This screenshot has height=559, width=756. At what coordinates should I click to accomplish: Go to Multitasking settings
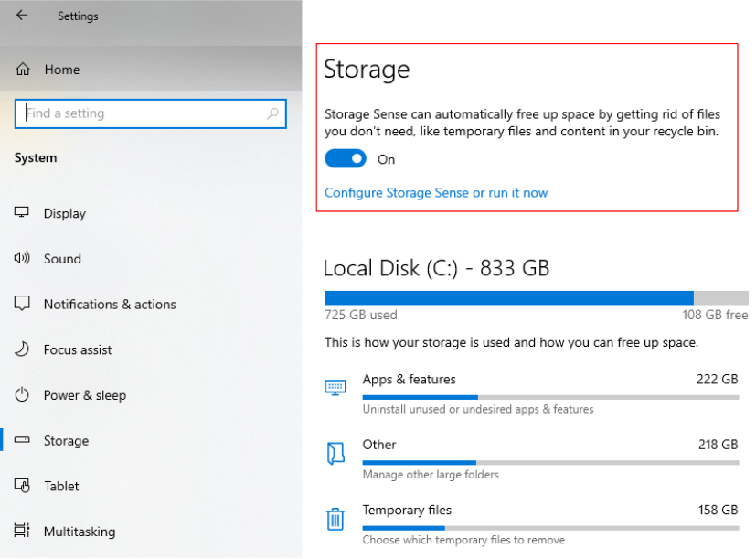tap(79, 532)
